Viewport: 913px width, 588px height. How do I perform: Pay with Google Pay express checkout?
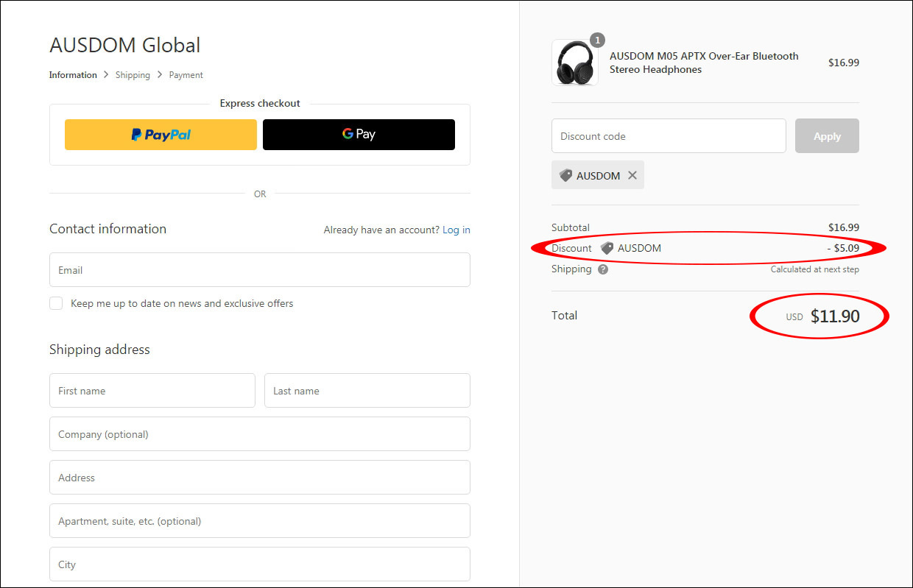pos(359,135)
